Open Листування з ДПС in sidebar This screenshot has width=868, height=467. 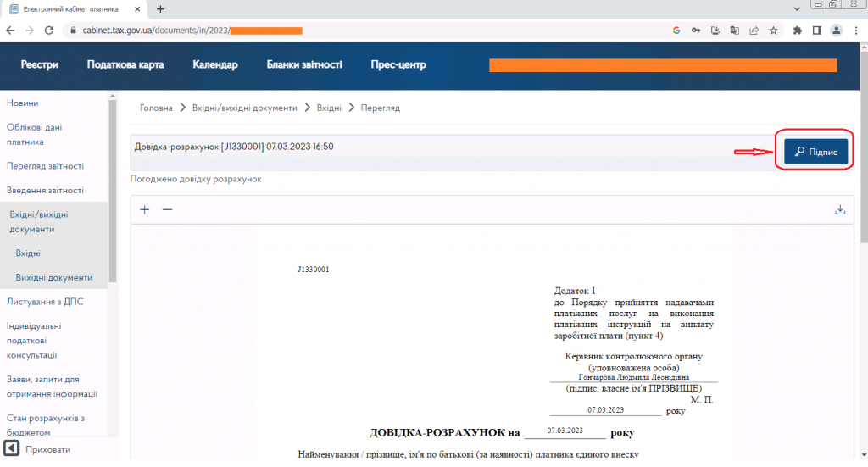click(45, 302)
